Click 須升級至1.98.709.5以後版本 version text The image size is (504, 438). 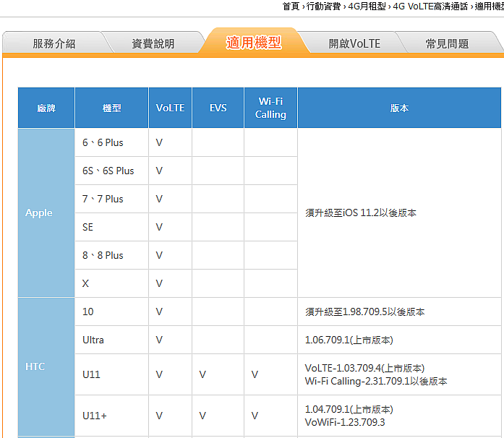click(x=365, y=312)
